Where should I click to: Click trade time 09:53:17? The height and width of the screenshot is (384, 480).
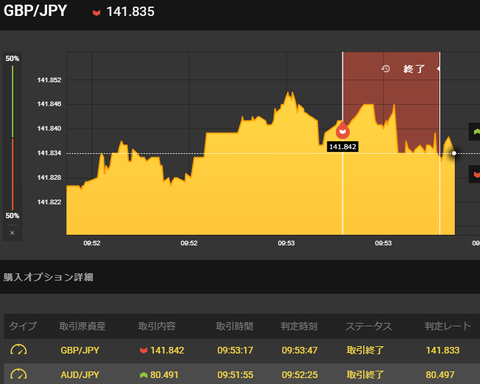tap(235, 350)
